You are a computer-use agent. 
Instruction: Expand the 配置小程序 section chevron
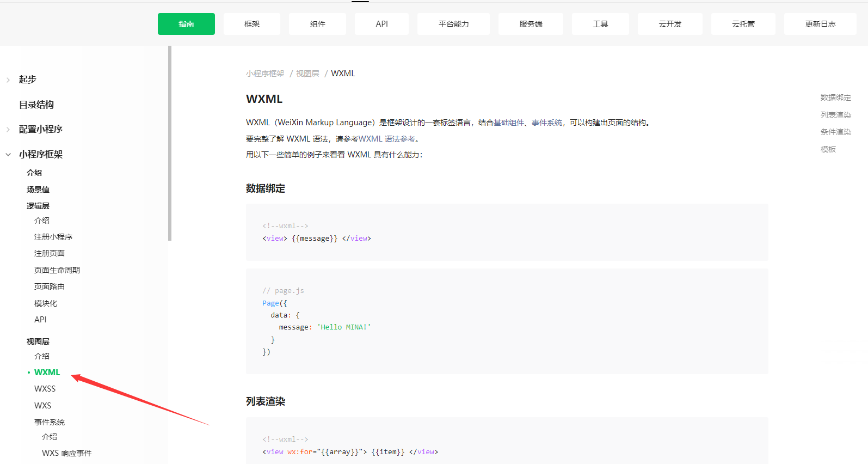click(8, 130)
